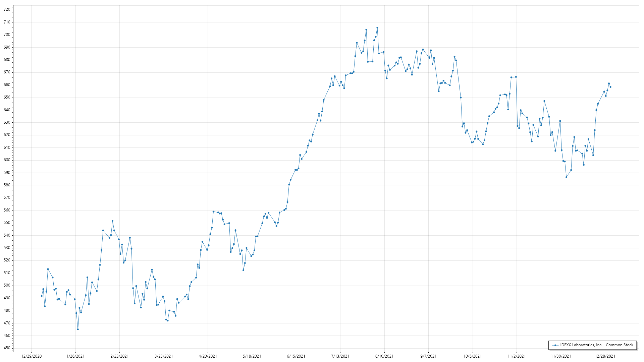Click the 11/2/2021 x-axis date label
This screenshot has height=362, width=644.
tap(517, 356)
